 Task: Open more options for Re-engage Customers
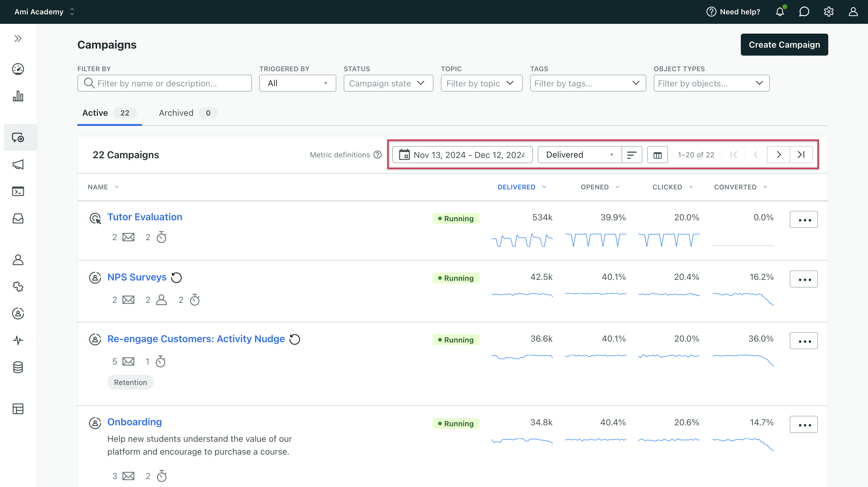tap(803, 341)
